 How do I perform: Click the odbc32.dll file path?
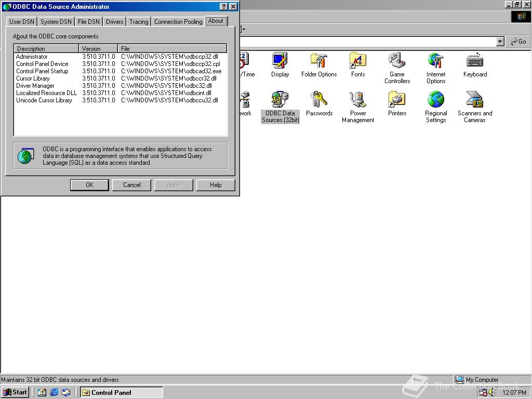[x=166, y=86]
